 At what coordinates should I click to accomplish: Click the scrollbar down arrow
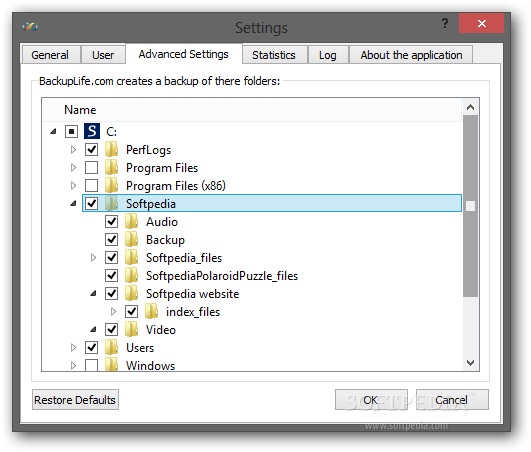(x=470, y=363)
